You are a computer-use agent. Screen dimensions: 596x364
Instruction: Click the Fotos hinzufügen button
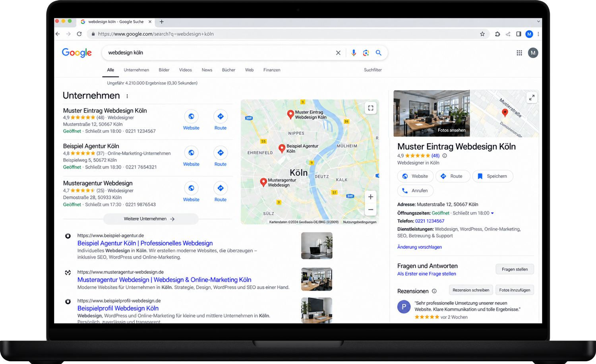515,290
